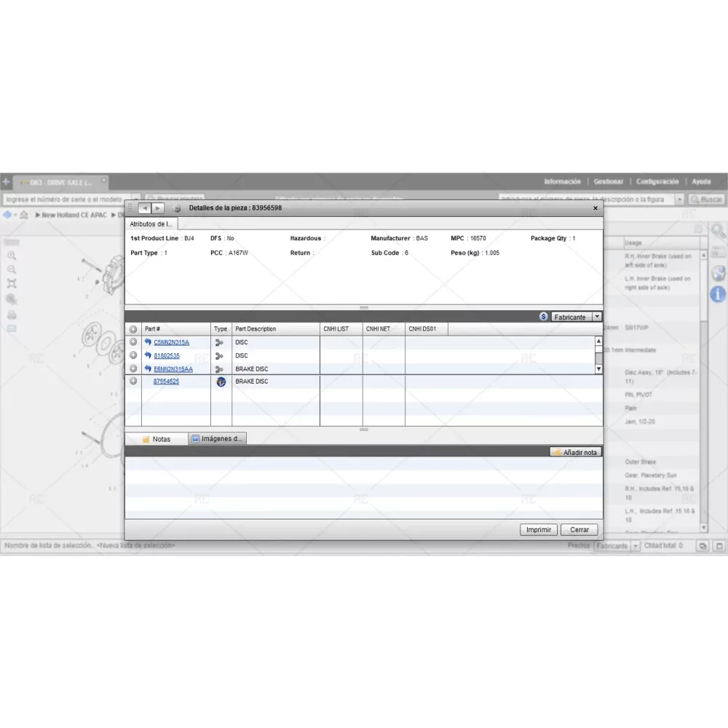728x728 pixels.
Task: Open part link E6NN2N315AA
Action: pos(173,369)
